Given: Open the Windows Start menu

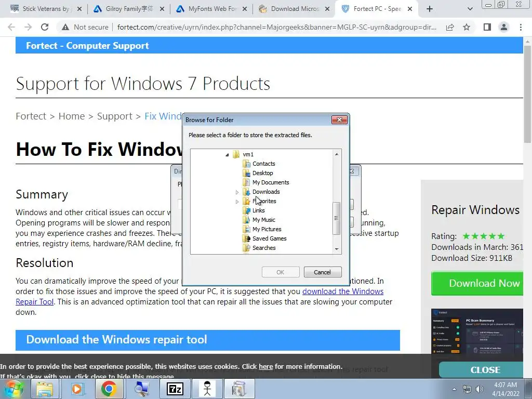Looking at the screenshot, I should [x=13, y=389].
